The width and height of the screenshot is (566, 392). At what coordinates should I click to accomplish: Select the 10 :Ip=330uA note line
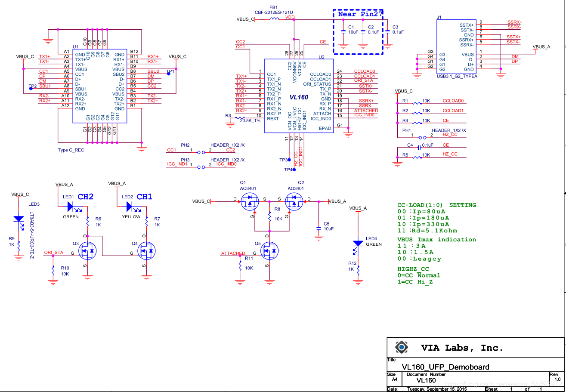coord(423,224)
